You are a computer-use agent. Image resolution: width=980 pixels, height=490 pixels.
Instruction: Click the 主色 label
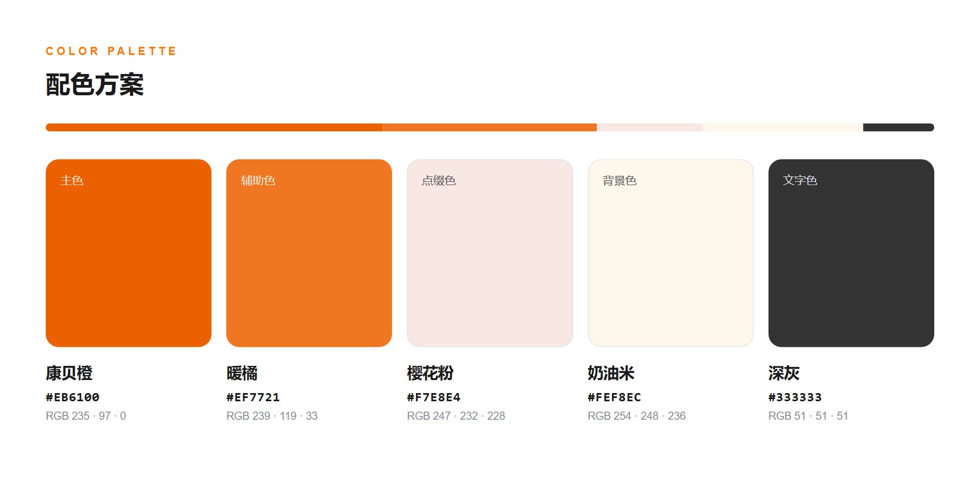[x=72, y=180]
